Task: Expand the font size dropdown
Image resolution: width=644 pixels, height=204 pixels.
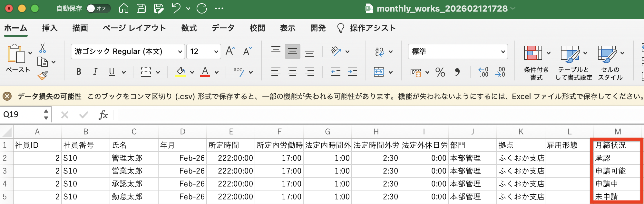Action: tap(216, 51)
